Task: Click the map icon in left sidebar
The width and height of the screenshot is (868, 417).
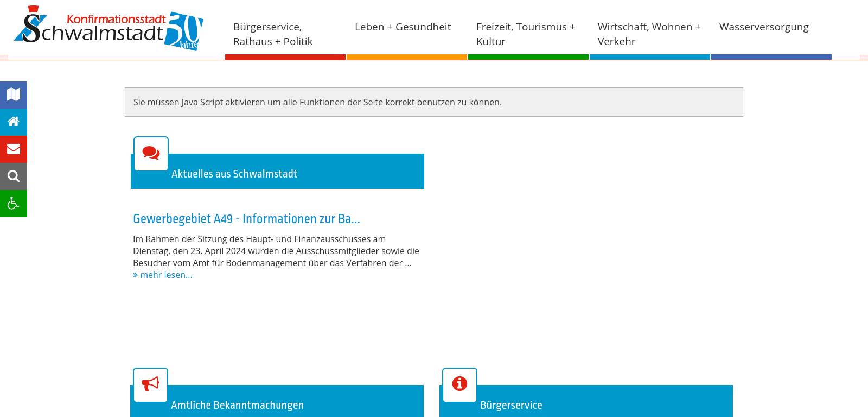Action: pos(14,94)
